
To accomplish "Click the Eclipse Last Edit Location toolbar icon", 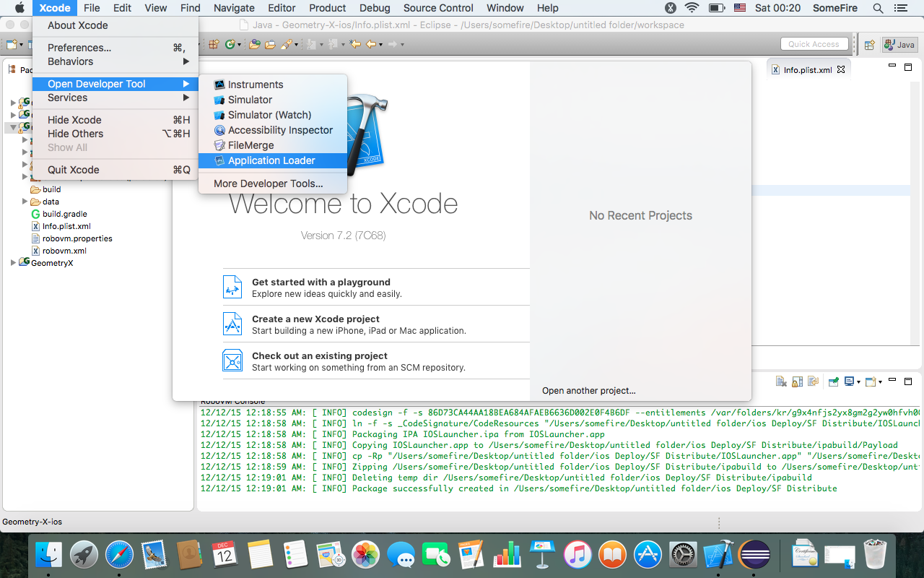I will click(355, 44).
